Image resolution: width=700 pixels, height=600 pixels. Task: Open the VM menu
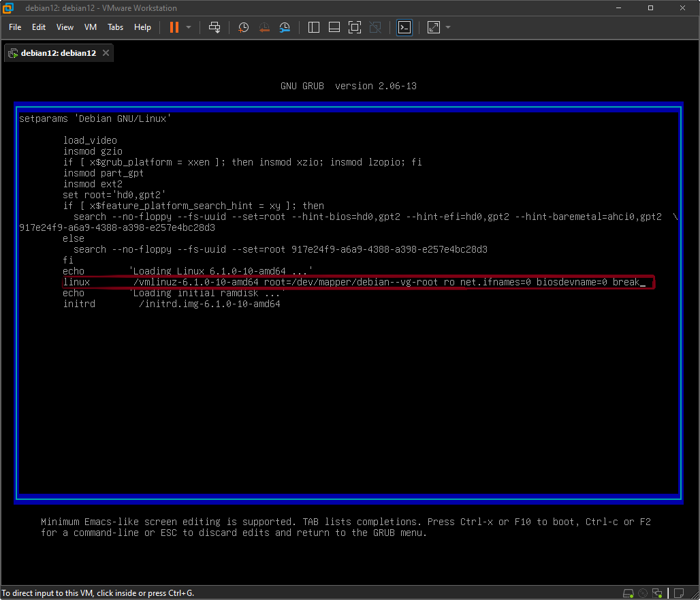[x=90, y=27]
